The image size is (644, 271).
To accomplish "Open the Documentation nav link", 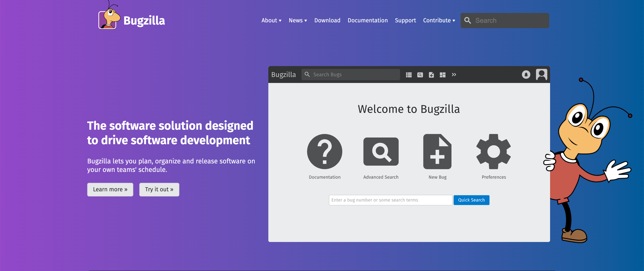I will pyautogui.click(x=367, y=21).
